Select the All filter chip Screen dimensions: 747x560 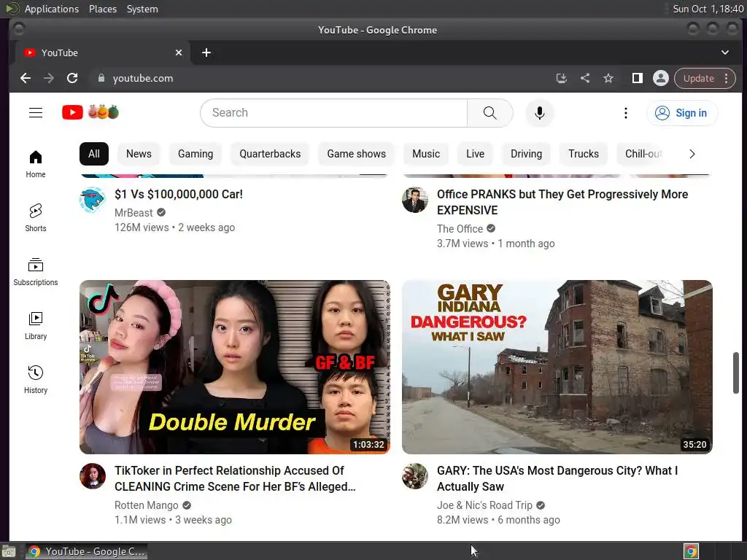[94, 154]
